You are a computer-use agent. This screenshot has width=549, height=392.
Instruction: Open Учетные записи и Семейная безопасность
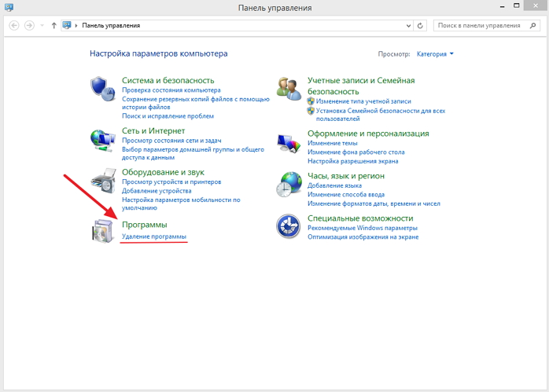point(361,86)
